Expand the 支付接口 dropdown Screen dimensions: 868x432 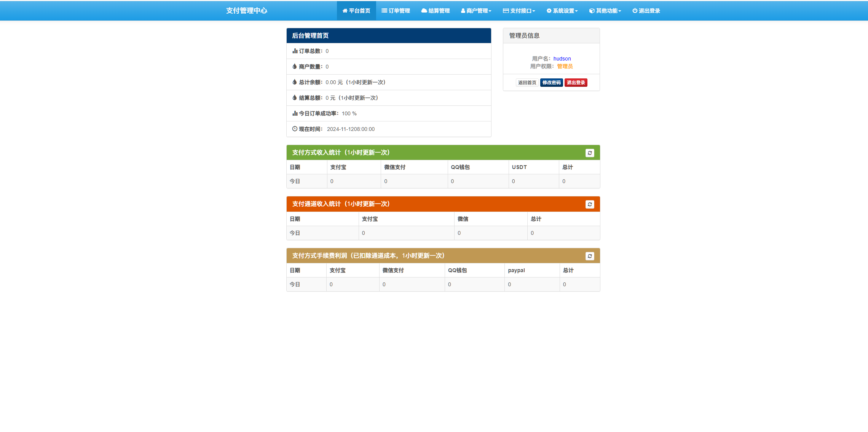click(520, 11)
